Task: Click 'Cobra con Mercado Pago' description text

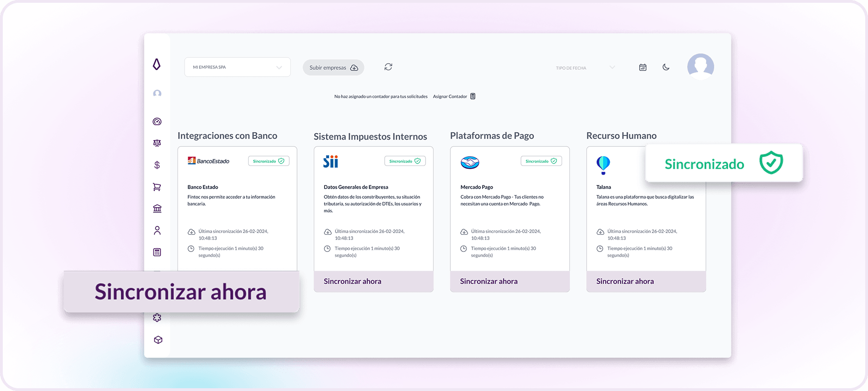Action: [502, 200]
